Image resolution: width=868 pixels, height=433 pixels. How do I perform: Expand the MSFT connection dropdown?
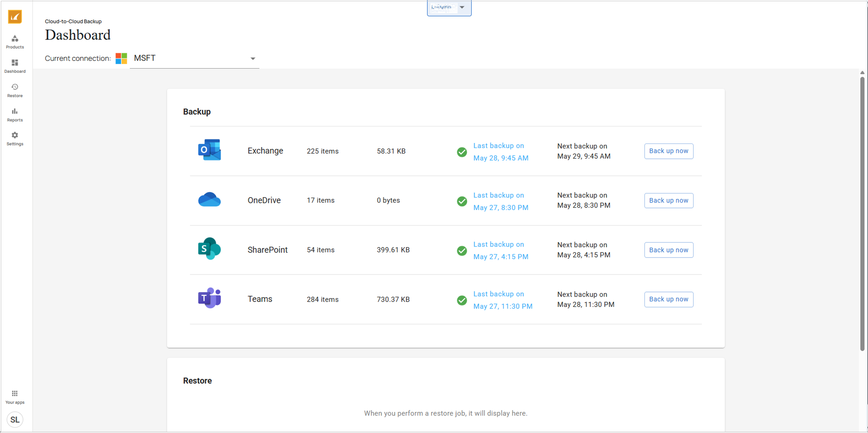point(194,58)
